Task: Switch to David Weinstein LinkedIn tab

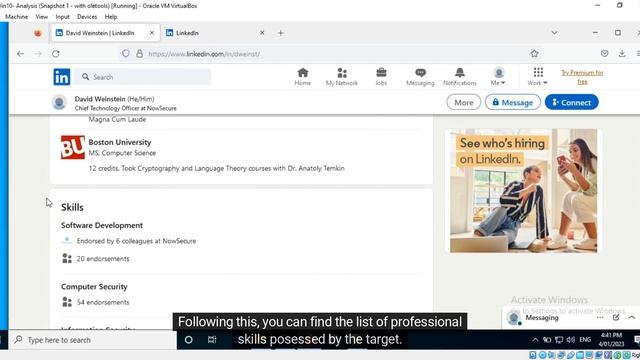Action: 99,33
